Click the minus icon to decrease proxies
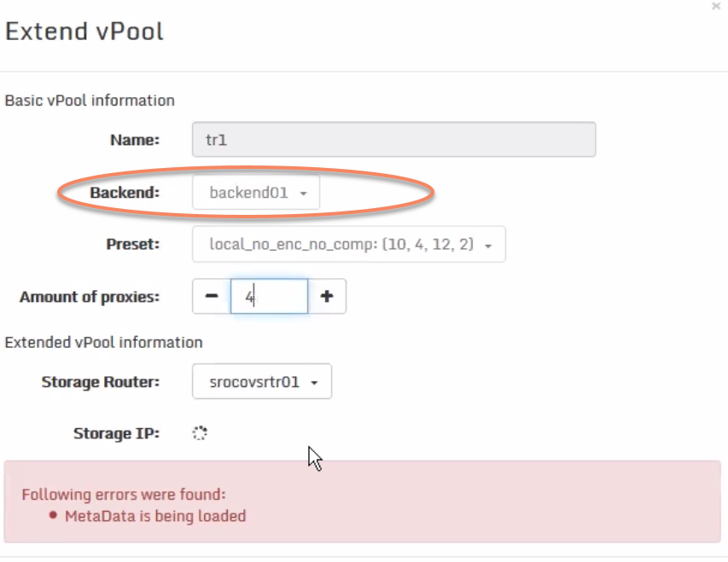 click(x=211, y=296)
